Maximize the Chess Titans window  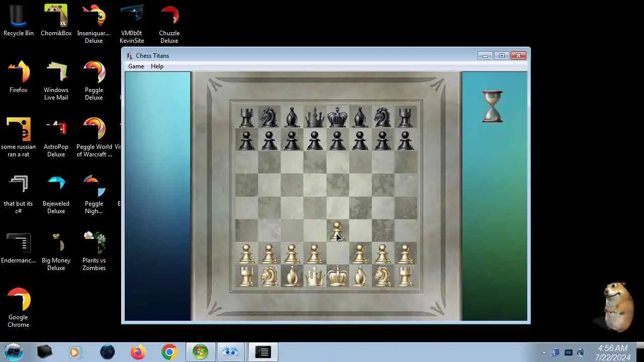(502, 55)
